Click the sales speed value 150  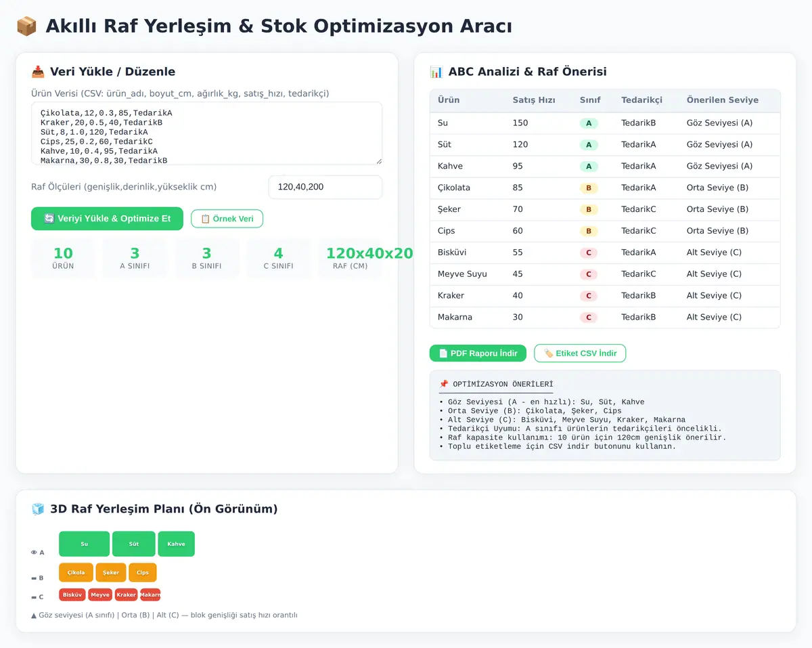tap(520, 123)
